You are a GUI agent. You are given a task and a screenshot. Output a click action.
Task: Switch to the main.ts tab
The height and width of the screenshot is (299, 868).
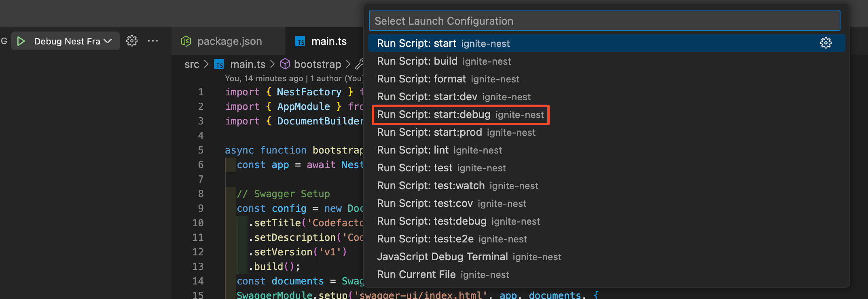tap(328, 41)
